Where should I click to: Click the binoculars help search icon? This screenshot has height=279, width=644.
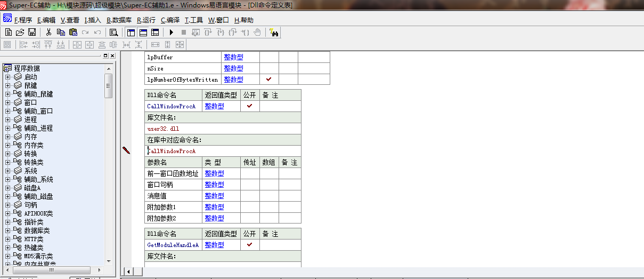[274, 33]
